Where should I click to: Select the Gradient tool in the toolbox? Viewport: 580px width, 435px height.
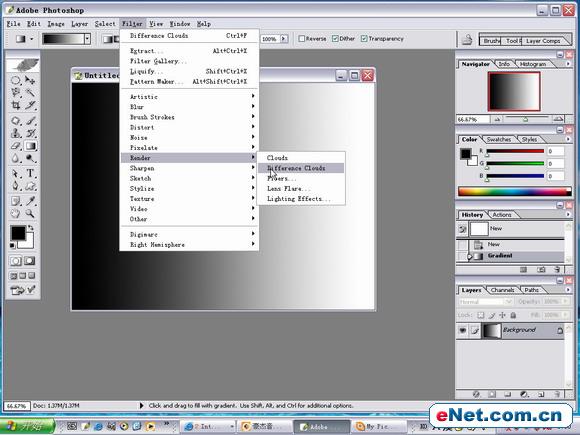pyautogui.click(x=30, y=146)
